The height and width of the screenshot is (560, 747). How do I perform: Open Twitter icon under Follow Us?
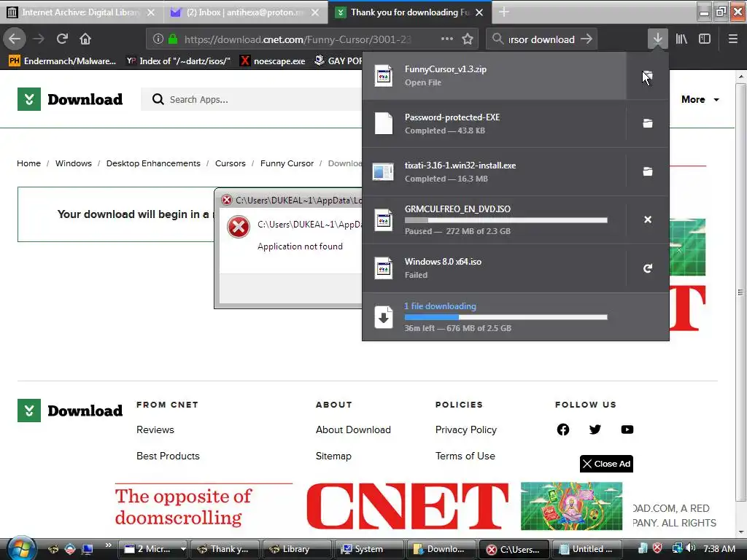click(x=595, y=429)
